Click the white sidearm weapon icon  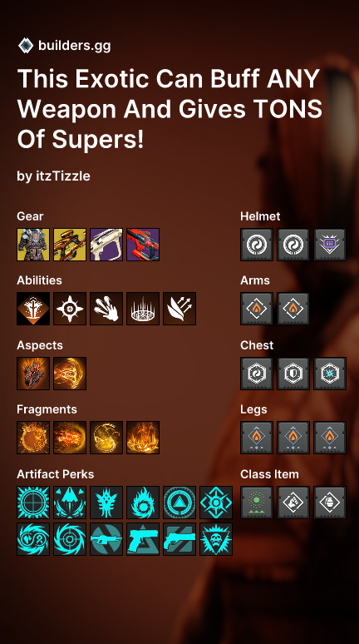pos(106,245)
